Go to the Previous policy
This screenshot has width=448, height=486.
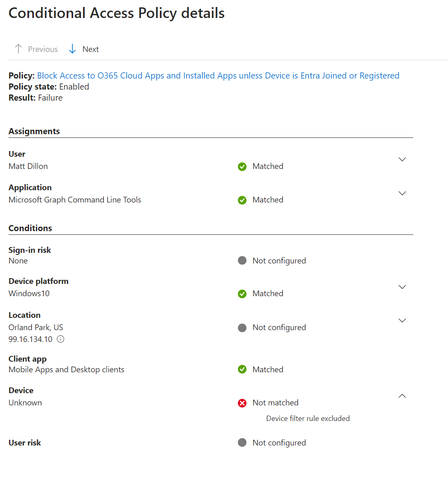[x=43, y=49]
